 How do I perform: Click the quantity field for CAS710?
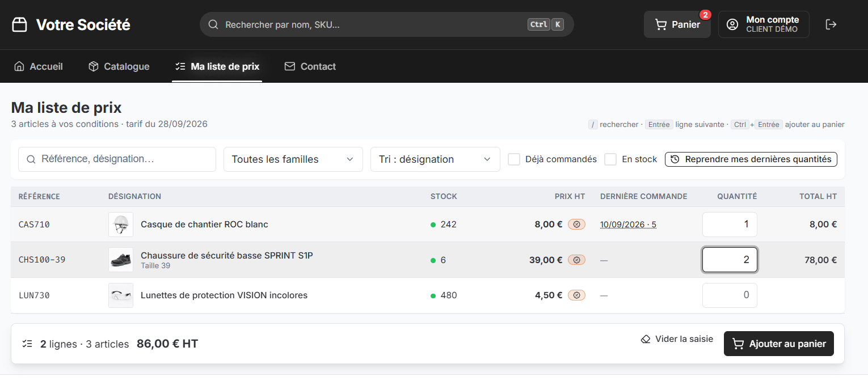coord(730,225)
